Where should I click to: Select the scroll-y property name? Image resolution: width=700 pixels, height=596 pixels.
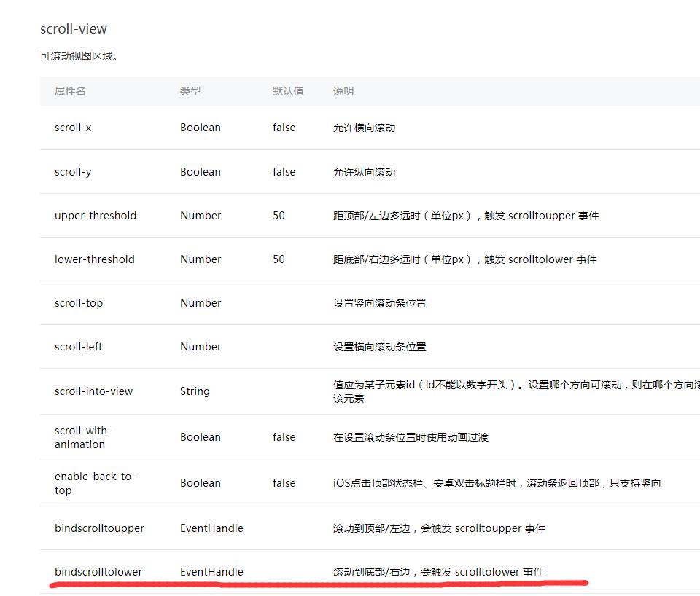point(73,172)
